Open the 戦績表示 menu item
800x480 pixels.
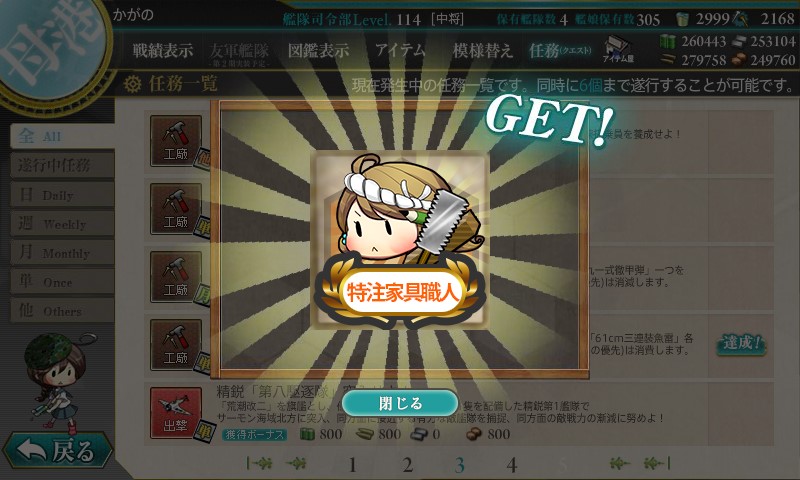coord(163,50)
